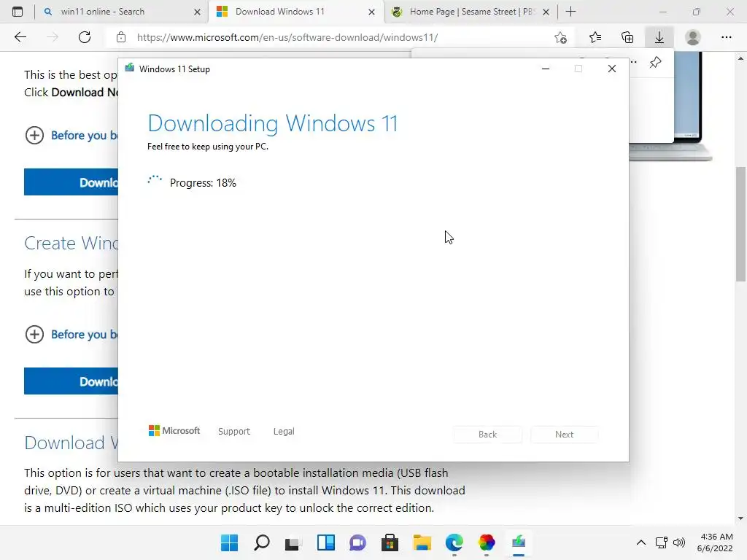
Task: Open Widgets from taskbar
Action: [x=326, y=542]
